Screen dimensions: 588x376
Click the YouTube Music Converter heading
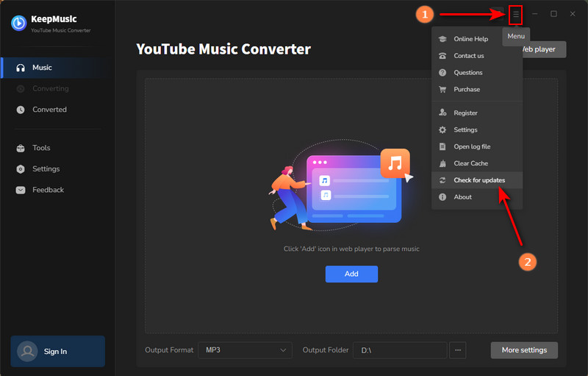click(223, 49)
